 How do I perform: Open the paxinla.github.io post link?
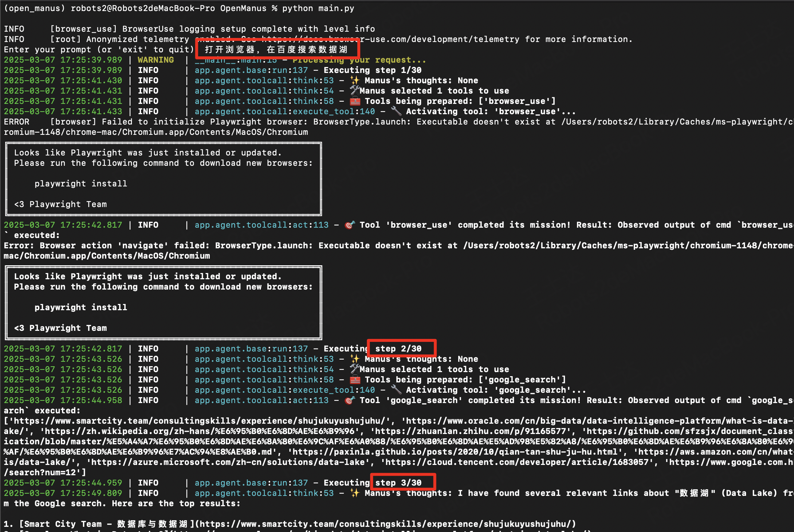[455, 452]
